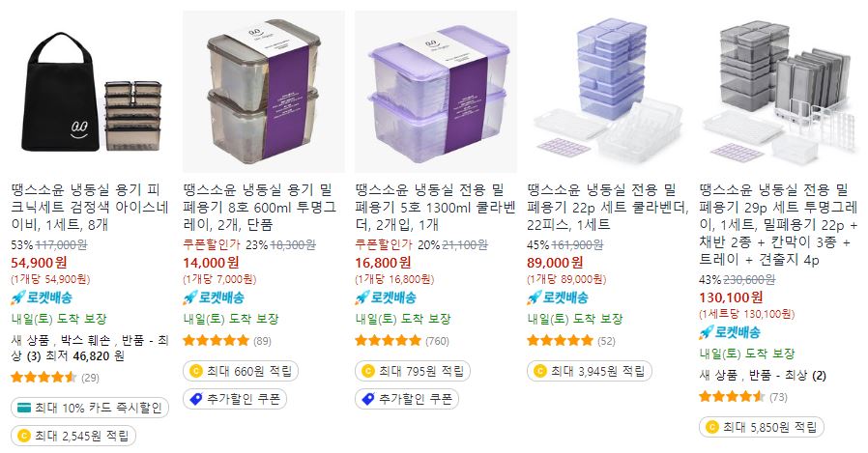Viewport: 868px width, 453px height.
Task: Click coupon tag icon under 795원 reward
Action: click(368, 399)
